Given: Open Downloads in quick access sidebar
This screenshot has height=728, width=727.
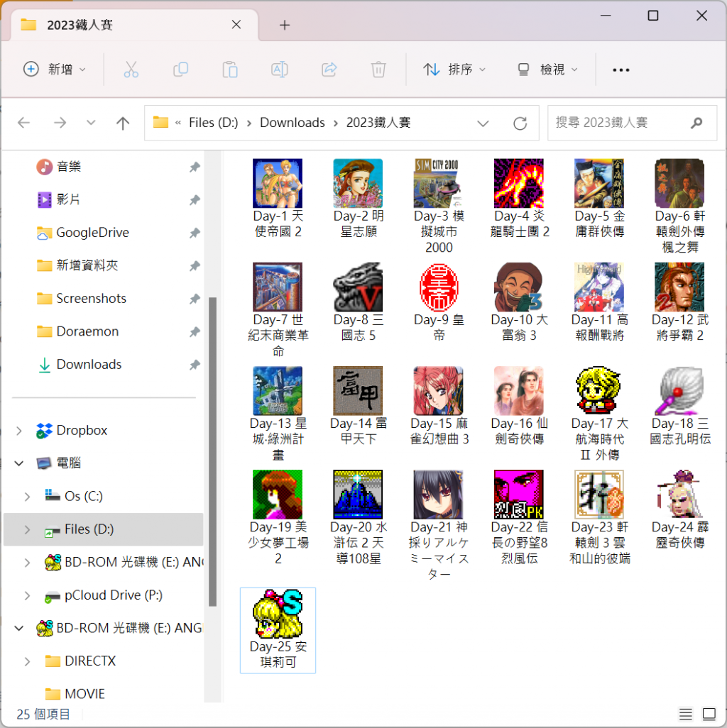Looking at the screenshot, I should pos(89,365).
